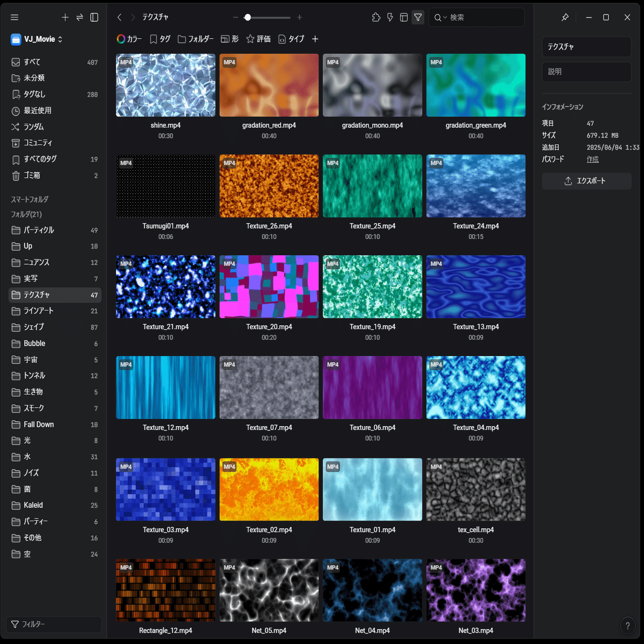Click the 作成 password link
The height and width of the screenshot is (644, 644).
(x=593, y=159)
